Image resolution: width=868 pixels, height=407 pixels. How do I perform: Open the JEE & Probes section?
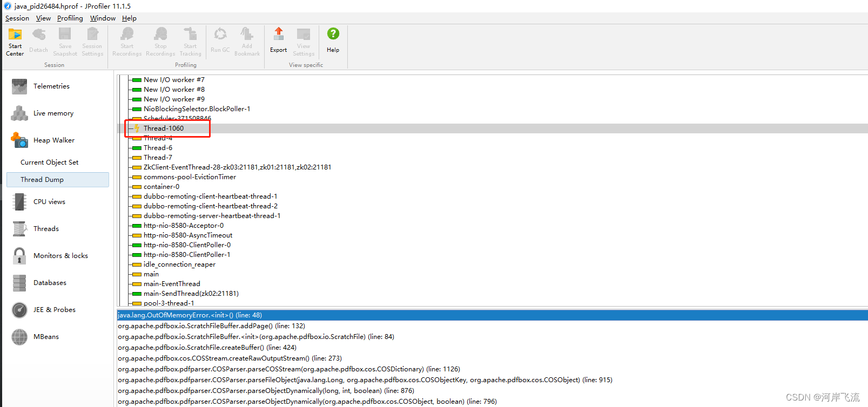pos(54,310)
